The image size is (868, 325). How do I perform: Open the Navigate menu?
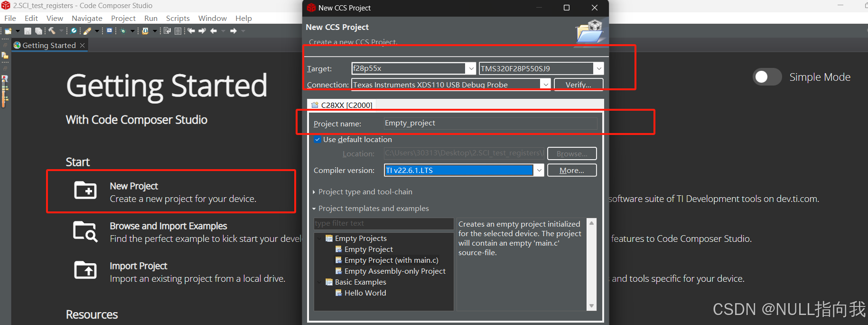87,18
